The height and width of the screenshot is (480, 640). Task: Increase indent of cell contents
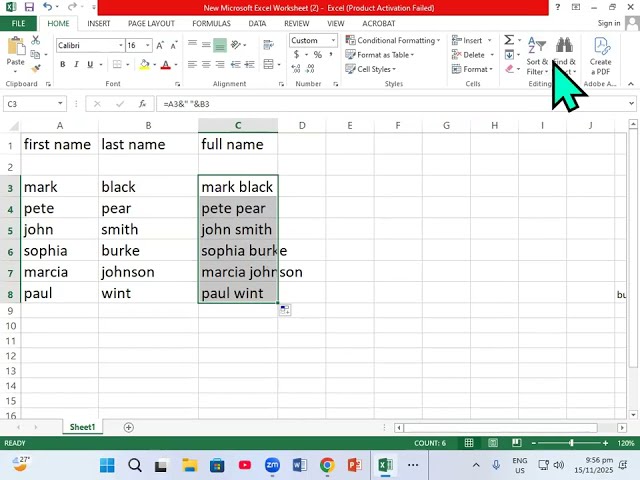coord(249,64)
